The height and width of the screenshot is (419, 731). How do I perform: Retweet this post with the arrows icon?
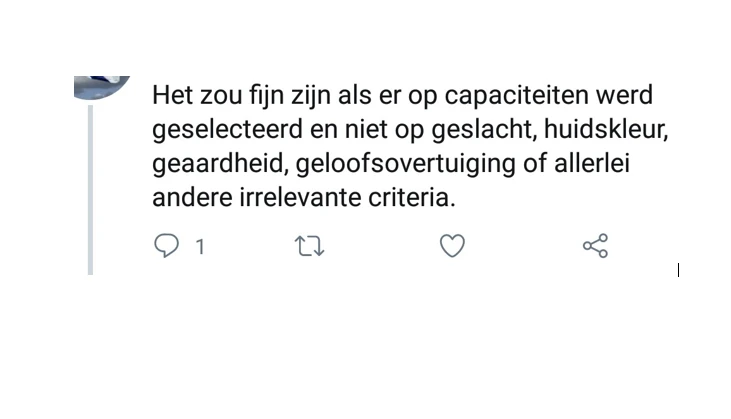[x=310, y=246]
